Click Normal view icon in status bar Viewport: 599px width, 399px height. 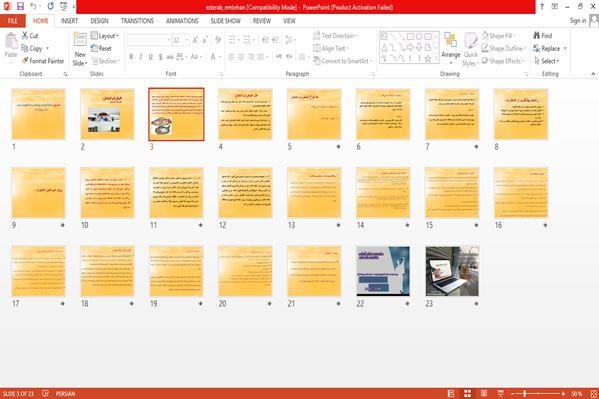click(x=451, y=393)
